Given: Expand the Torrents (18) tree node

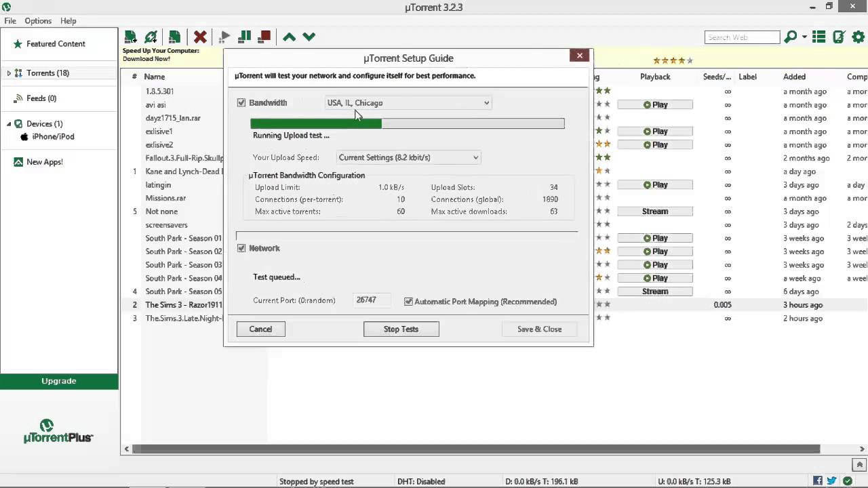Looking at the screenshot, I should (9, 73).
